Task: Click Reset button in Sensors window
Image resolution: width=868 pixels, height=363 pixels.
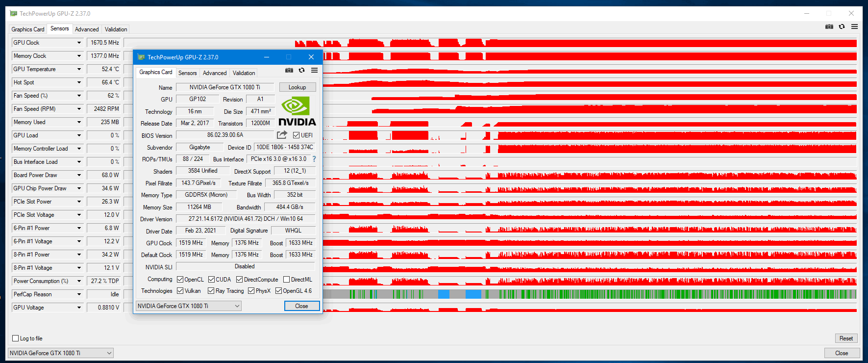Action: pyautogui.click(x=846, y=338)
